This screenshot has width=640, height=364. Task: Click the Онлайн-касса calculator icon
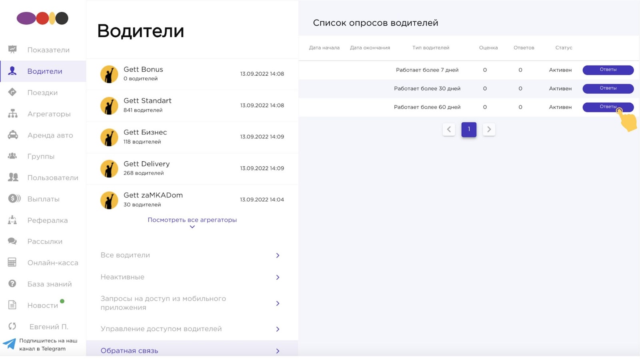tap(12, 262)
